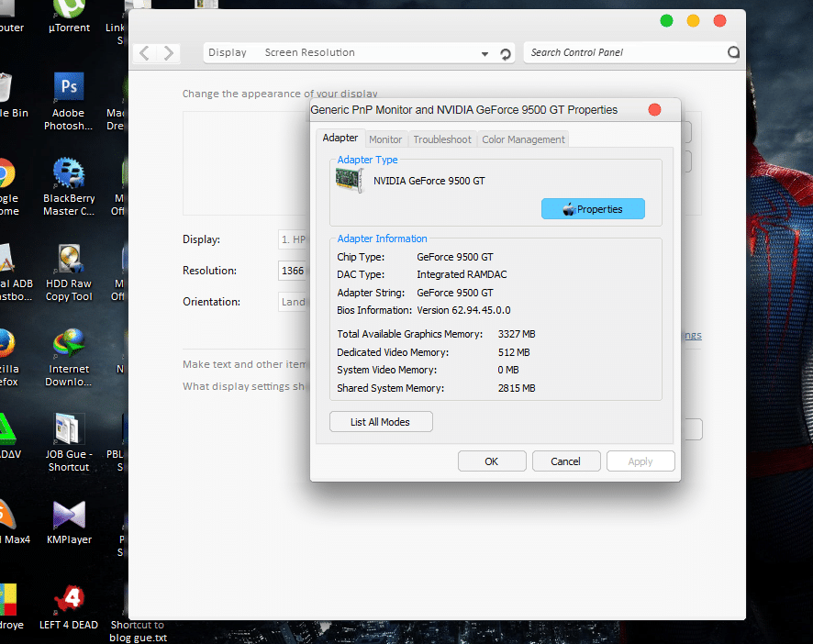Image resolution: width=813 pixels, height=644 pixels.
Task: Open the Color Management tab
Action: pos(523,139)
